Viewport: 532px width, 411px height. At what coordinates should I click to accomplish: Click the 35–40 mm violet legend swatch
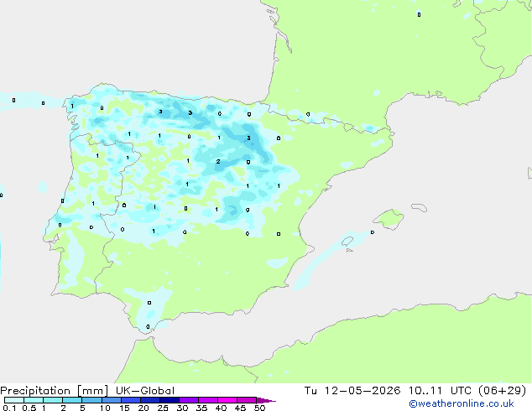click(x=207, y=400)
